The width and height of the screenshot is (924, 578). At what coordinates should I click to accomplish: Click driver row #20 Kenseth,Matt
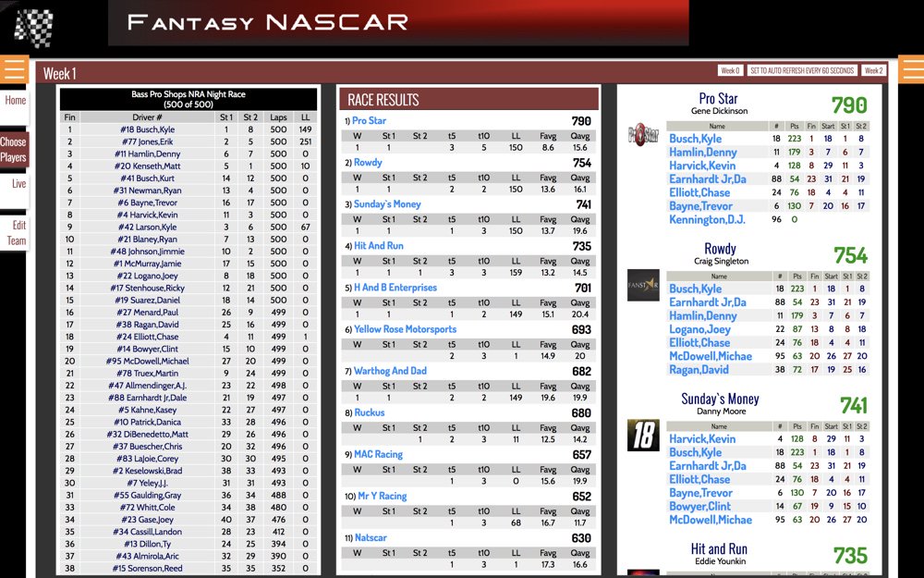coord(188,166)
